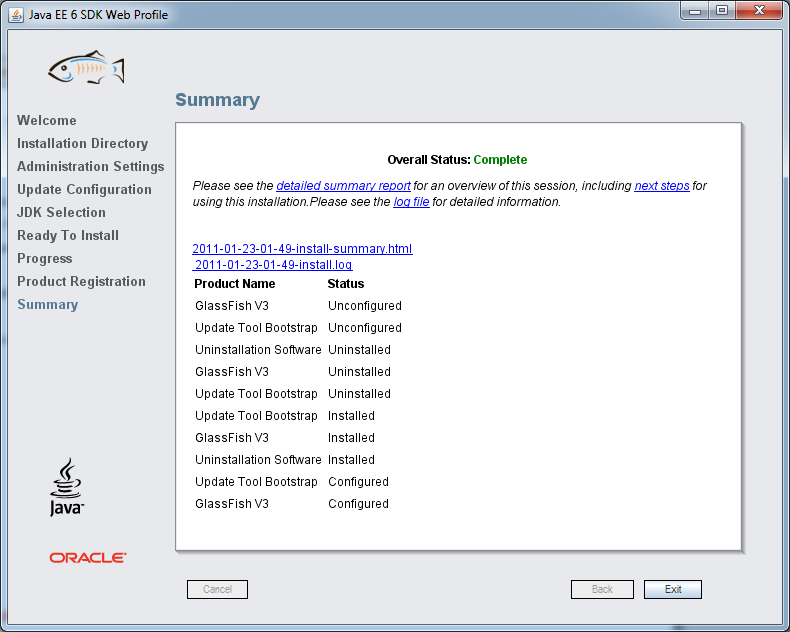The image size is (790, 632).
Task: Select the Ready To Install step
Action: (68, 235)
